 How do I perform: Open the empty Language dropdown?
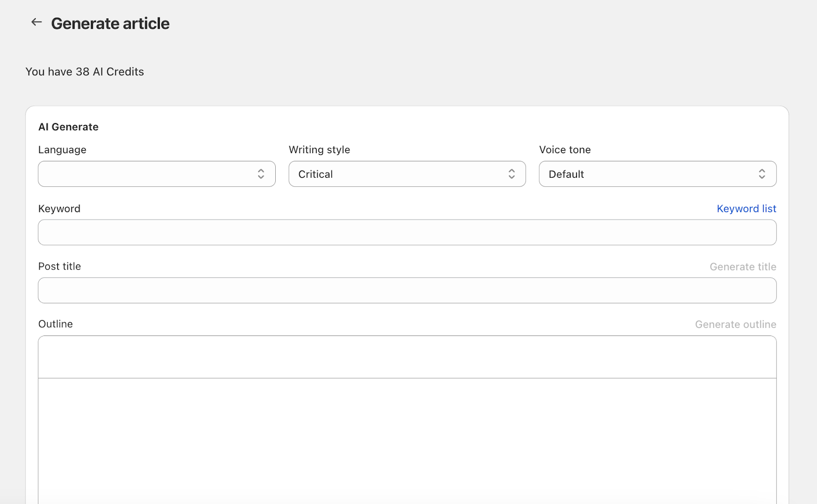[x=148, y=174]
